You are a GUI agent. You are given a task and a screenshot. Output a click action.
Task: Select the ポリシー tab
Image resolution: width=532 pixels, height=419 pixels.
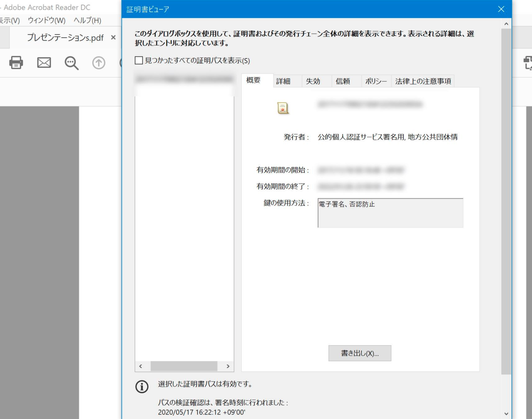(376, 81)
